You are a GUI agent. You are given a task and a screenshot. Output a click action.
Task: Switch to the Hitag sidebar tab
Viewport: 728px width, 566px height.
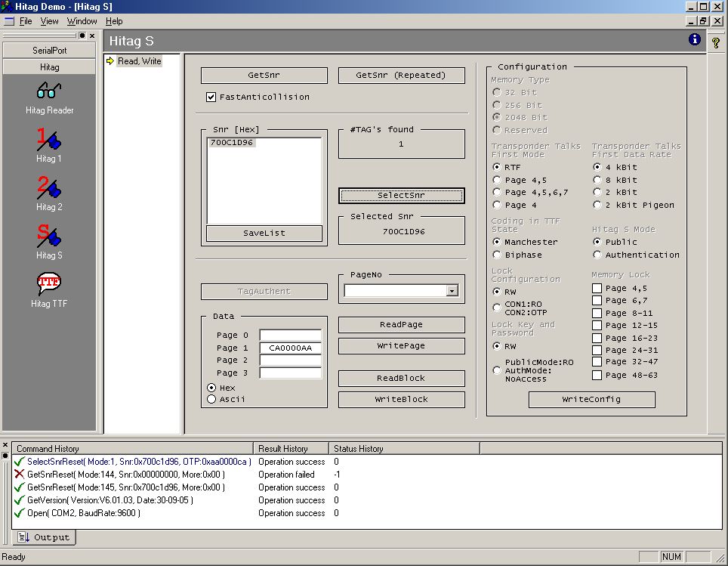coord(49,67)
